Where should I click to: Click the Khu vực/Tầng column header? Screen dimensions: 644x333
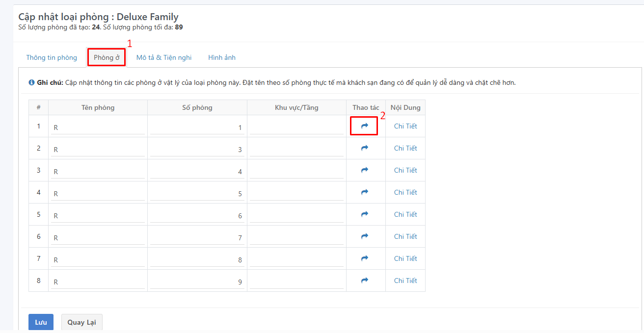[x=296, y=107]
